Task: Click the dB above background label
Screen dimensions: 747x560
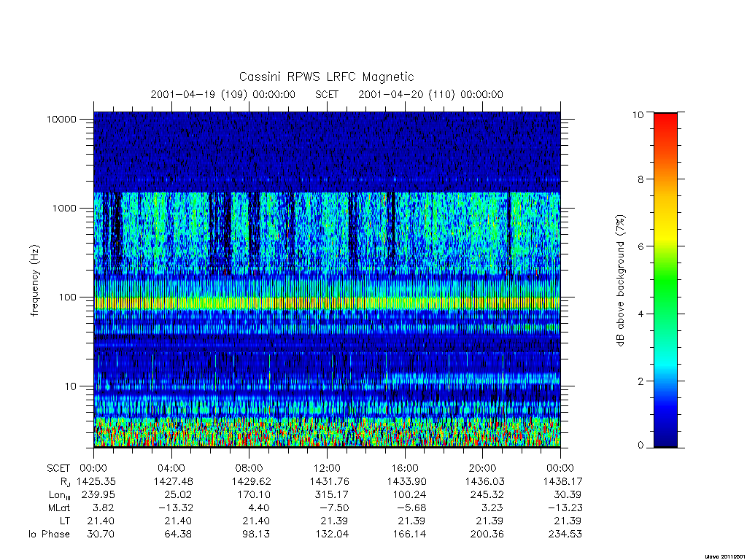Action: [620, 281]
